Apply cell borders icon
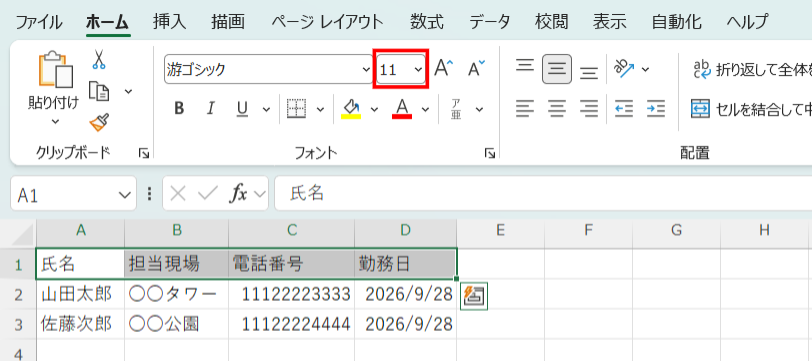 pos(297,109)
